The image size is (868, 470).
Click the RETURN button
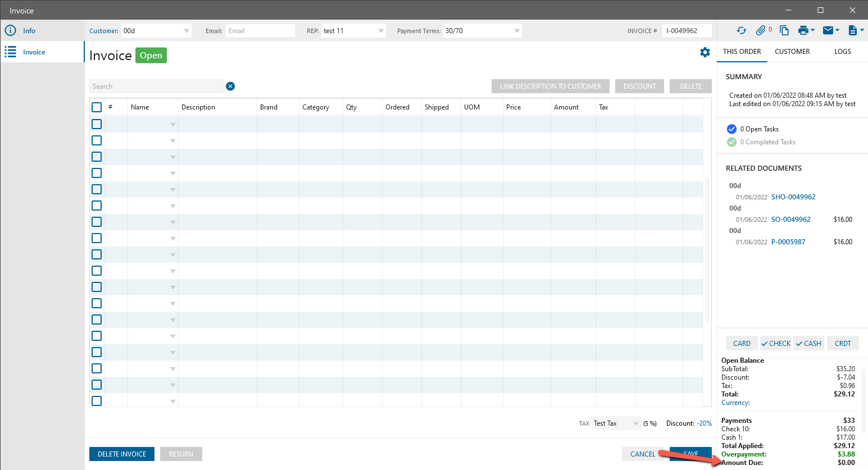point(181,454)
